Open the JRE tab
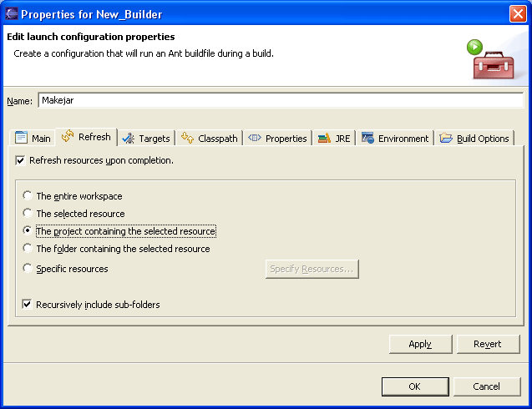 coord(334,138)
